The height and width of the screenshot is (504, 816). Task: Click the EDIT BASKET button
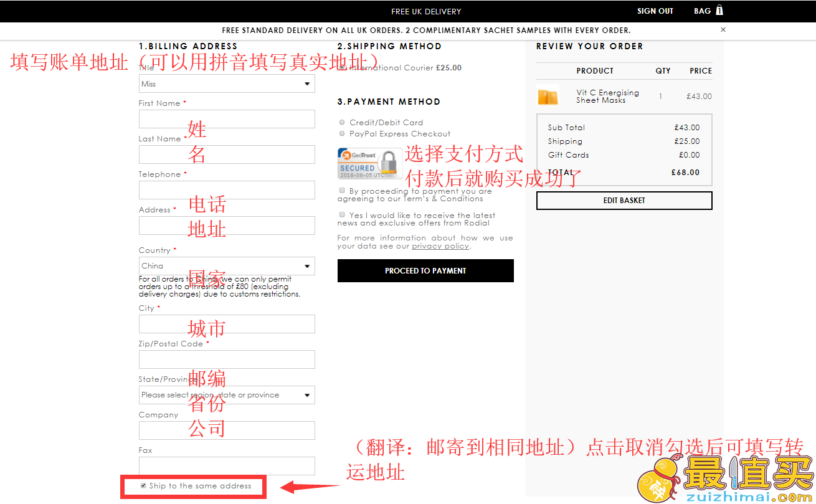(624, 201)
